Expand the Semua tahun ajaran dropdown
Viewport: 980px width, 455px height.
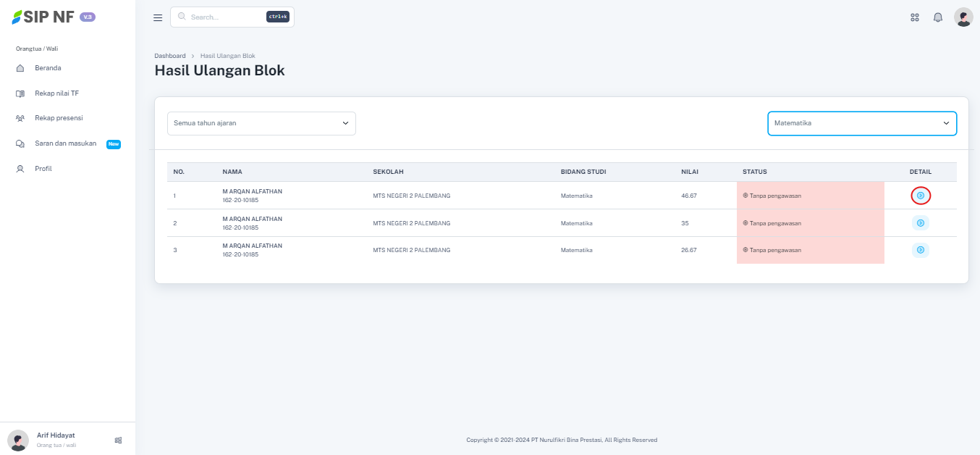(x=261, y=123)
